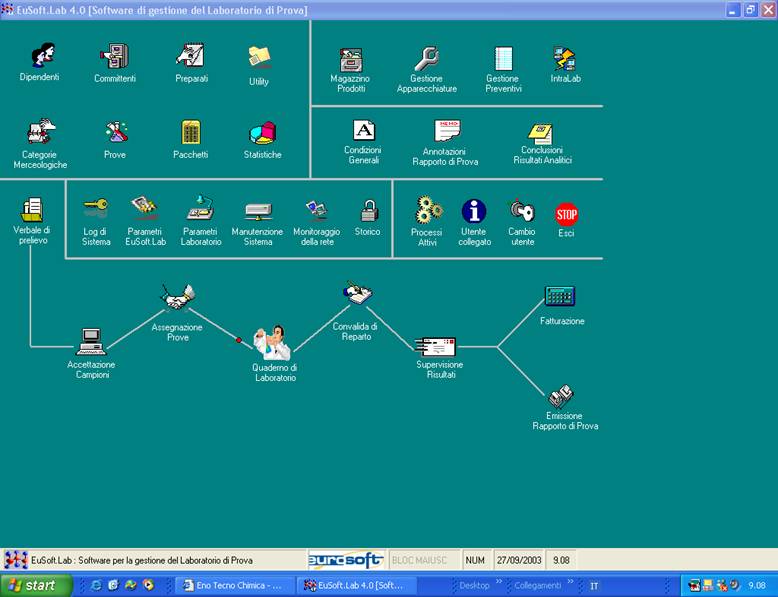The height and width of the screenshot is (597, 778).
Task: Click the date 27/09/2003 in status bar
Action: pos(519,560)
